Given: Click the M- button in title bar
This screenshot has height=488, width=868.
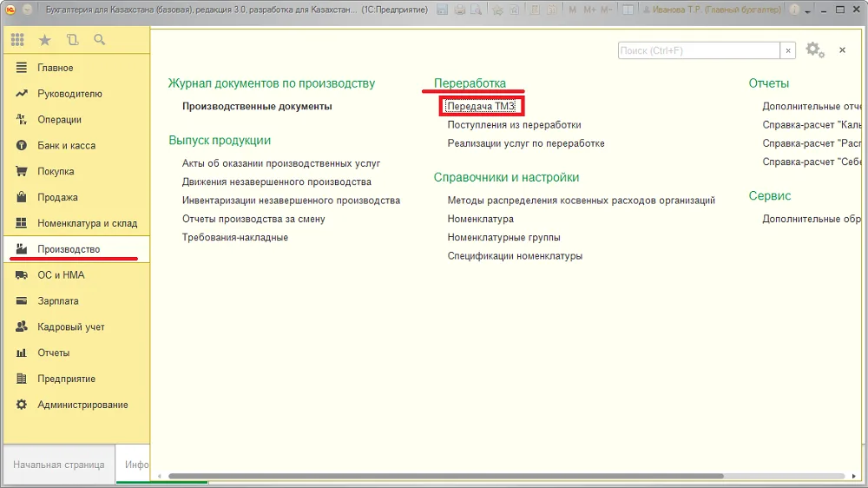Looking at the screenshot, I should tap(607, 10).
